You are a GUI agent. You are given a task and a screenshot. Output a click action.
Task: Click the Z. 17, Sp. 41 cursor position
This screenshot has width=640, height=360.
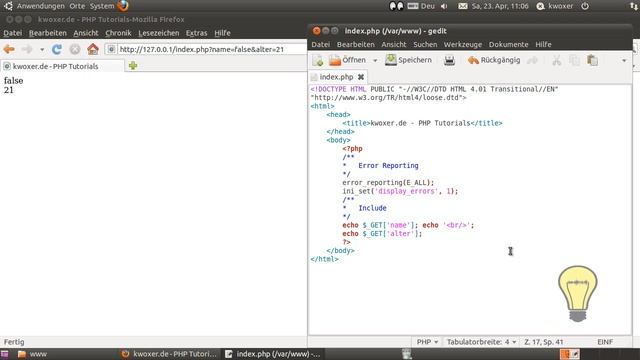(544, 342)
